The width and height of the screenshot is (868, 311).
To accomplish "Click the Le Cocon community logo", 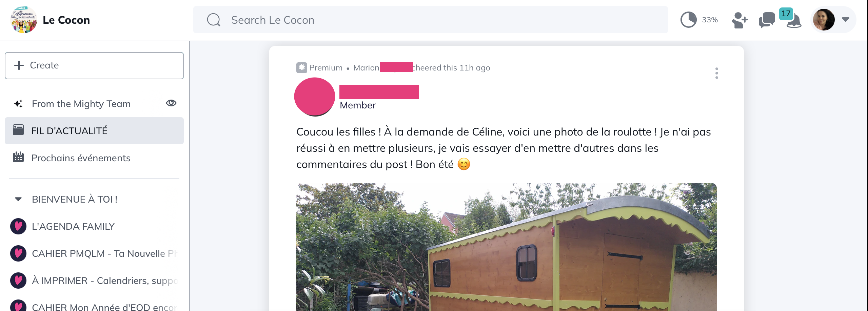I will point(24,20).
